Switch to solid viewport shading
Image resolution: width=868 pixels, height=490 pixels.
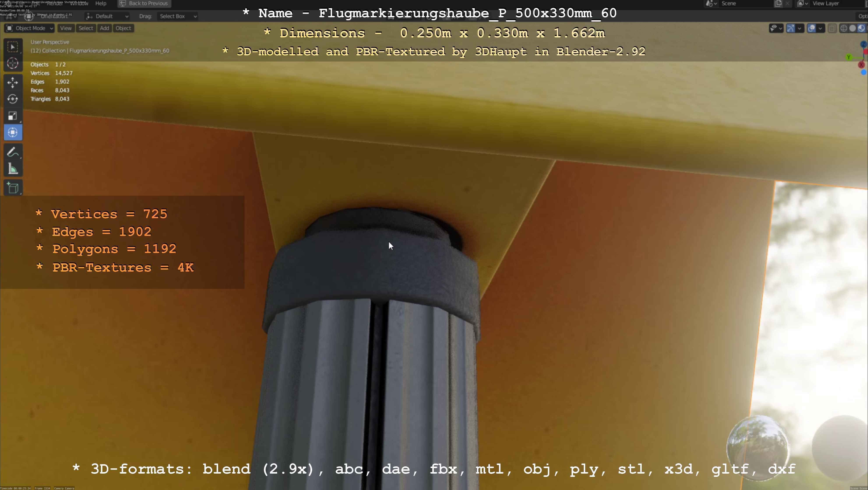(x=852, y=28)
